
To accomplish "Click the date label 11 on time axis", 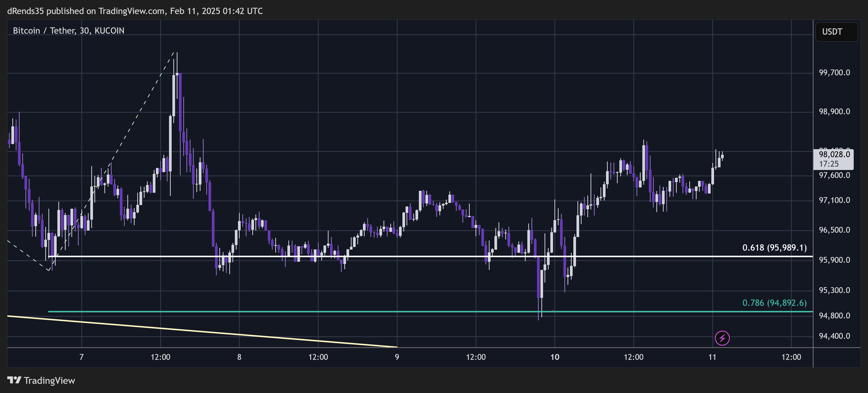I will coord(712,357).
